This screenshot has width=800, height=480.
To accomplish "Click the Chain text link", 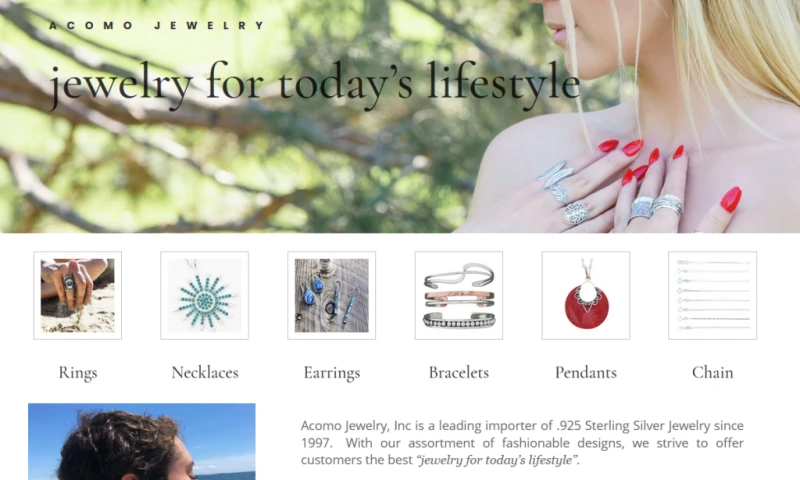I will click(x=713, y=372).
